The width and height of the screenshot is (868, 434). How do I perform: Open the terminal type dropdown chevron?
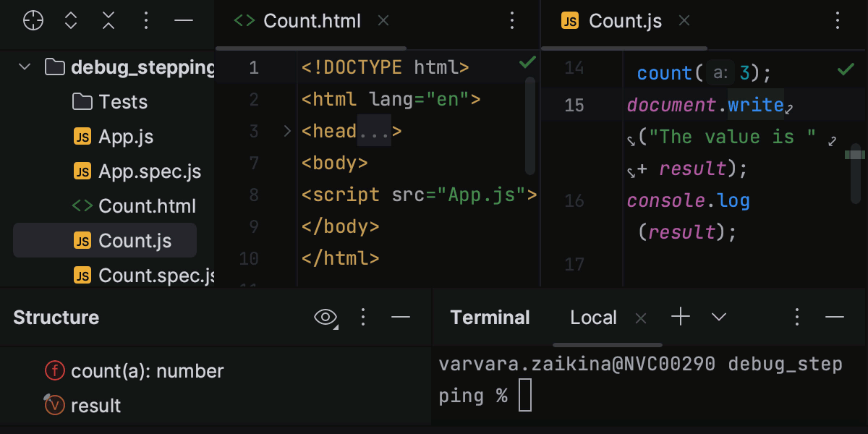coord(718,317)
